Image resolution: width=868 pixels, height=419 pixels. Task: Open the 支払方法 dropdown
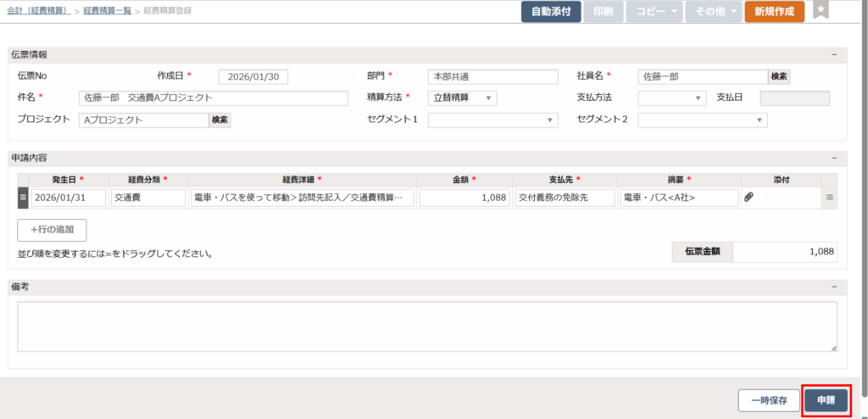pos(671,98)
